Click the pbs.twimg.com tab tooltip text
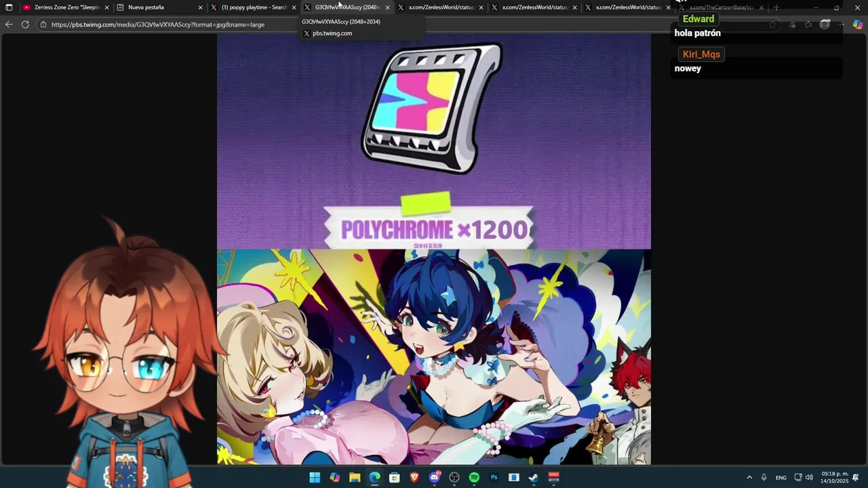The width and height of the screenshot is (868, 488). coord(332,33)
